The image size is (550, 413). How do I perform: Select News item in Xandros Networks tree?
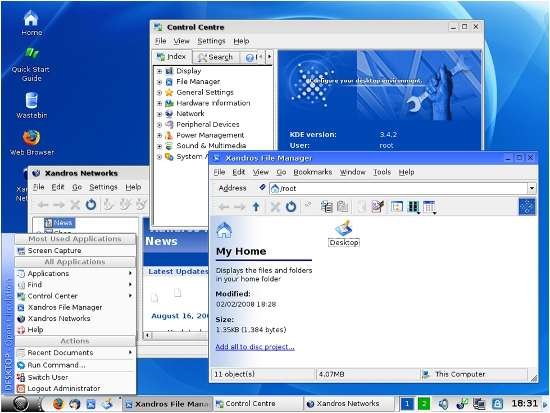tap(59, 222)
